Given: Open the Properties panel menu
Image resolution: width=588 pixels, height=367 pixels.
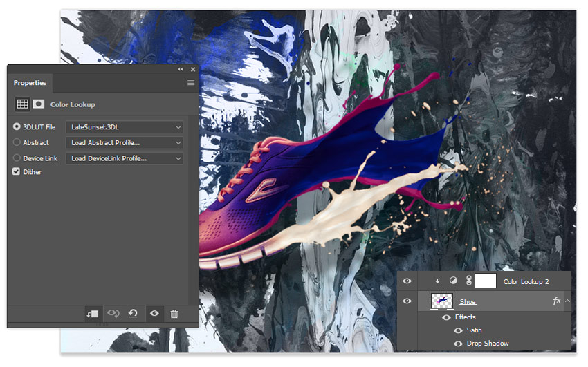Looking at the screenshot, I should tap(191, 83).
